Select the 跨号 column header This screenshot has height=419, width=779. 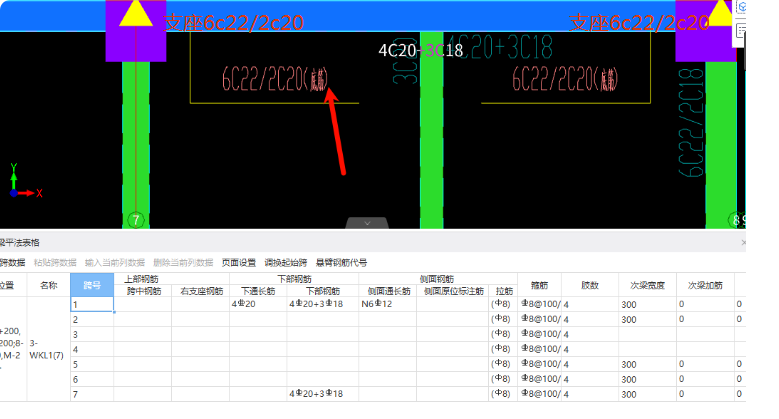[92, 285]
